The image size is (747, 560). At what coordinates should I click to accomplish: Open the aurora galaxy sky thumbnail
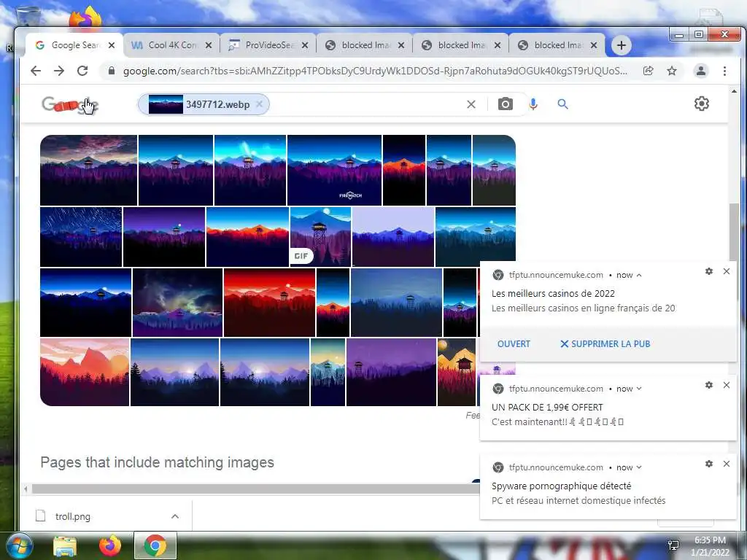tap(178, 303)
